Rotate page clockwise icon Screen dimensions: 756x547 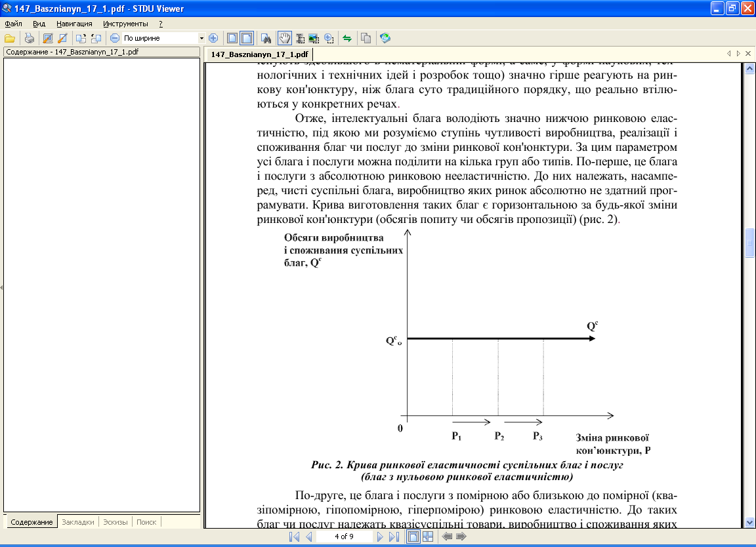pos(81,38)
